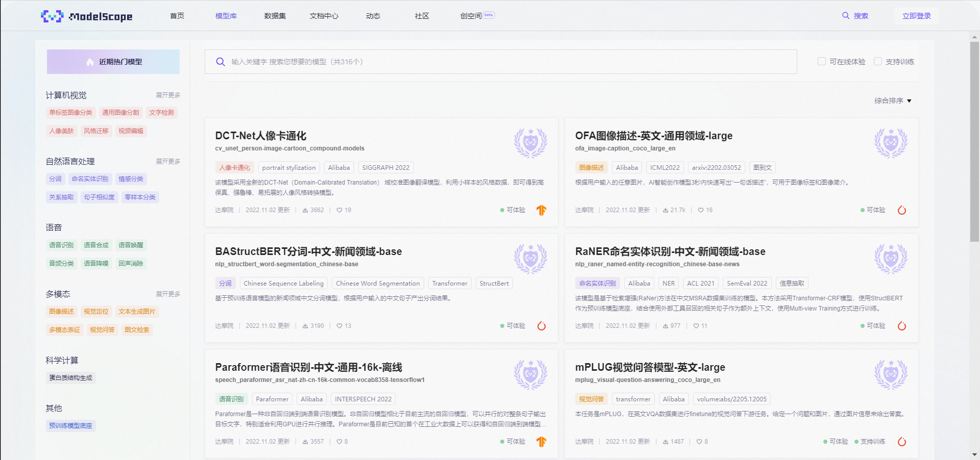Pick the 情感分类 tag in the sidebar
Image resolution: width=980 pixels, height=460 pixels.
click(131, 179)
